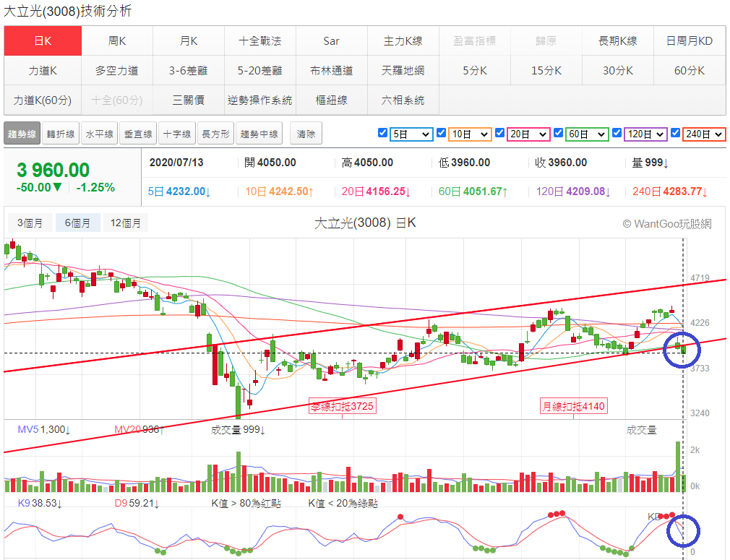The height and width of the screenshot is (560, 730).
Task: Toggle the 120日 moving average checkbox
Action: tap(617, 133)
